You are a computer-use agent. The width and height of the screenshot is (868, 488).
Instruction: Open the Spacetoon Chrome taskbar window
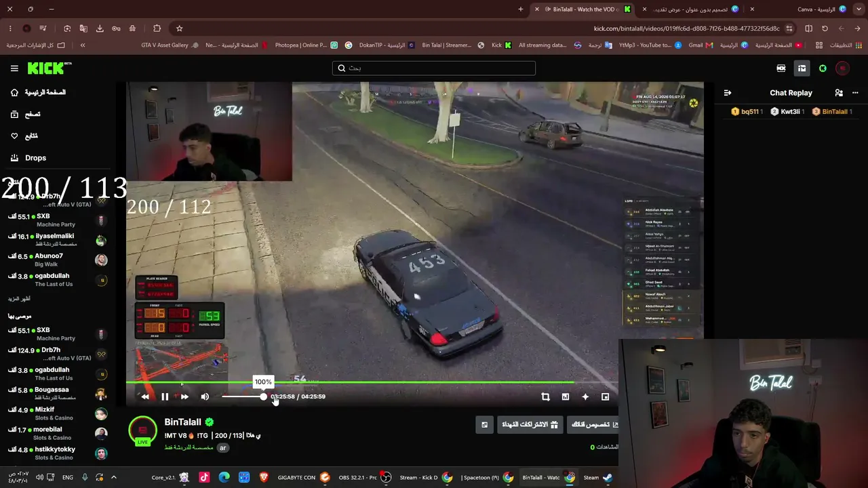click(x=487, y=477)
